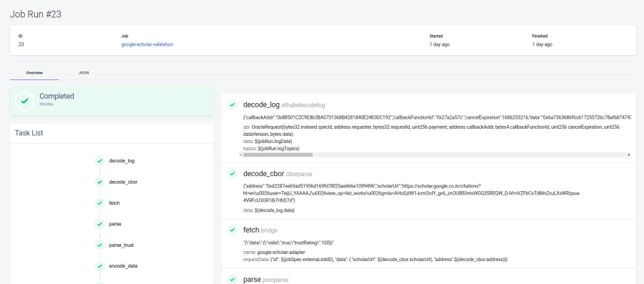
Task: Select the parse_trust task label in Task List
Action: pos(121,245)
